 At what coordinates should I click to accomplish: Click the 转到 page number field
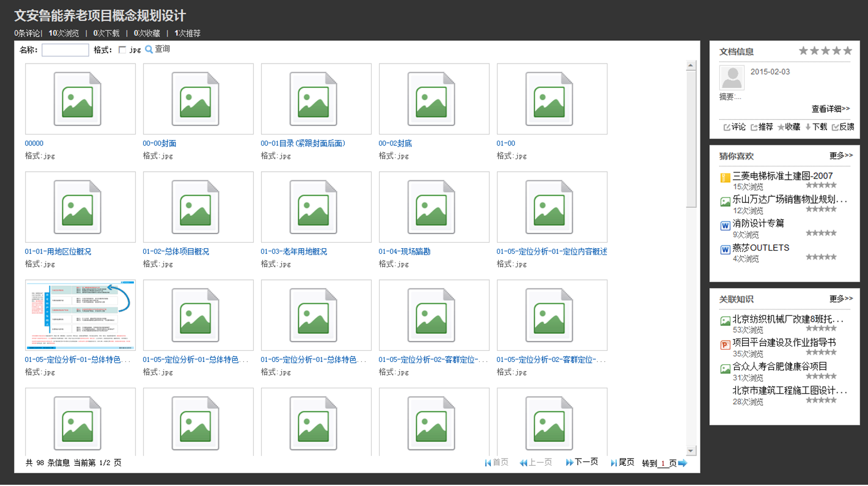click(x=663, y=463)
